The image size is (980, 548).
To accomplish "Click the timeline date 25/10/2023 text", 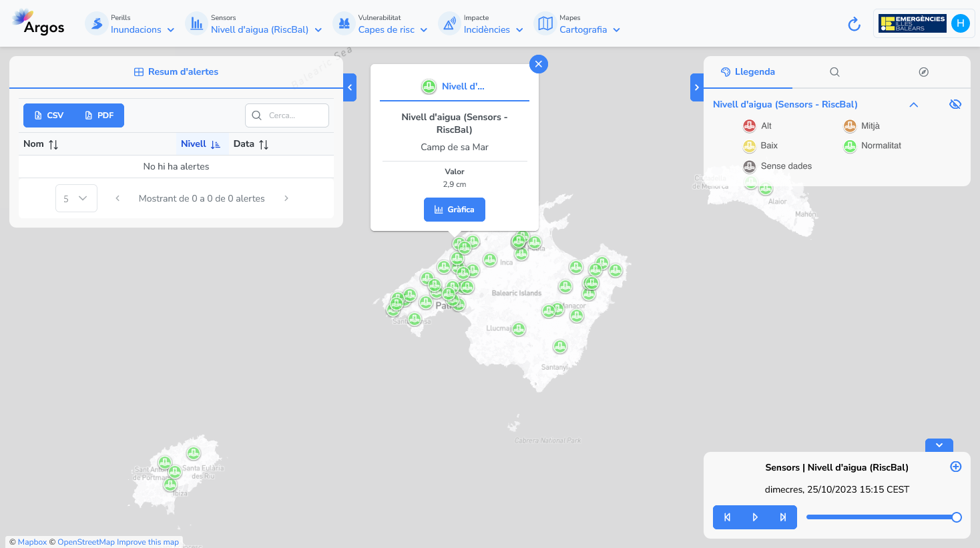I will click(837, 489).
